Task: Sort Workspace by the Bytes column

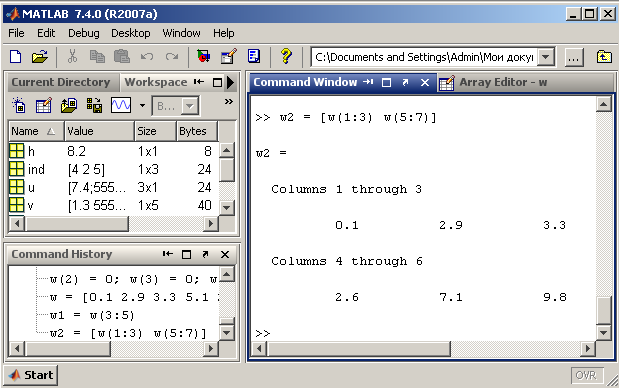Action: (x=197, y=131)
